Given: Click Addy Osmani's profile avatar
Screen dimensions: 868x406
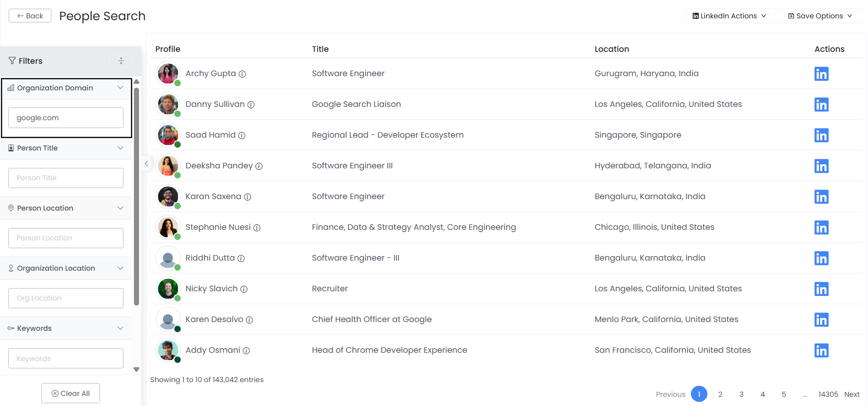Looking at the screenshot, I should click(168, 350).
